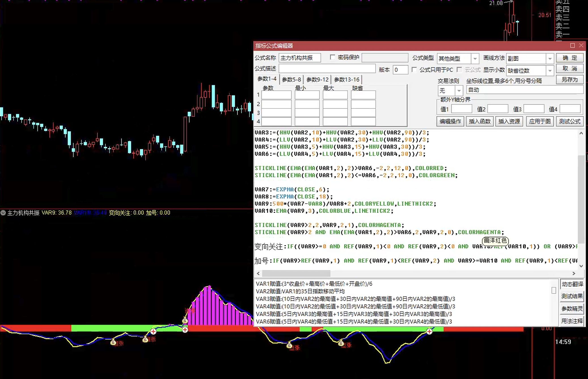
Task: Switch to the 参数1-4 tab
Action: point(267,79)
